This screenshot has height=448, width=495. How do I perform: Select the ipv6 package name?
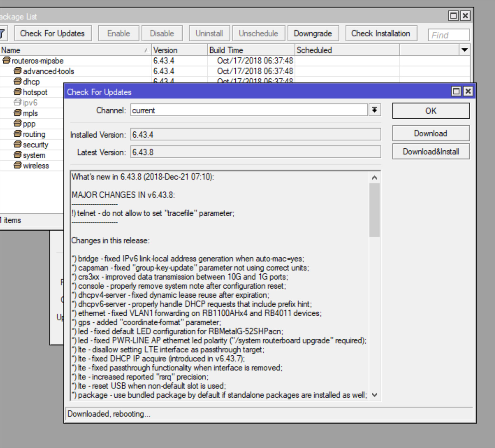click(30, 103)
